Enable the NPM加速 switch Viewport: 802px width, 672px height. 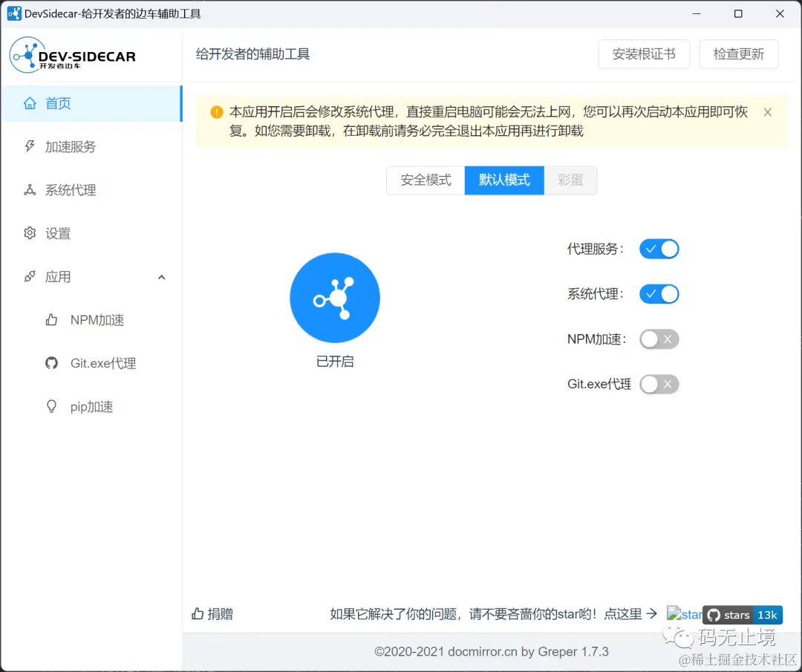pos(659,339)
